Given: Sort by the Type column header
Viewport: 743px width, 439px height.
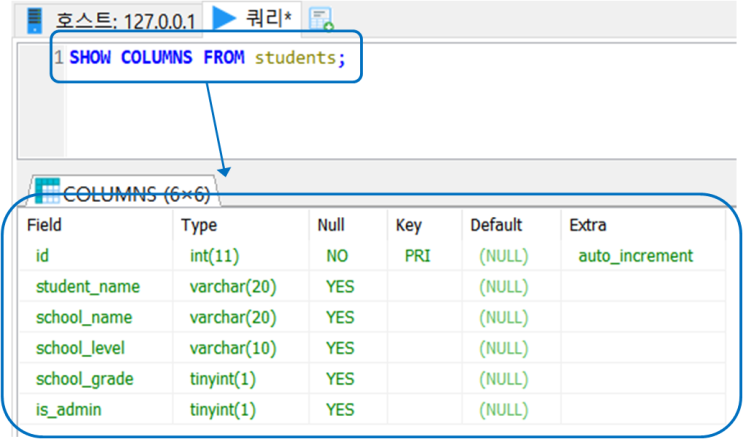Looking at the screenshot, I should 241,225.
